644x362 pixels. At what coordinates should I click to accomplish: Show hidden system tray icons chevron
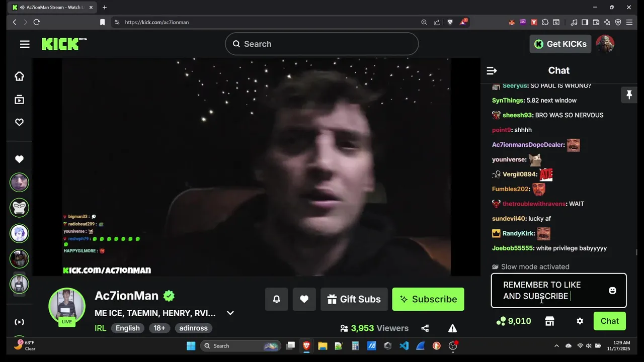point(556,346)
